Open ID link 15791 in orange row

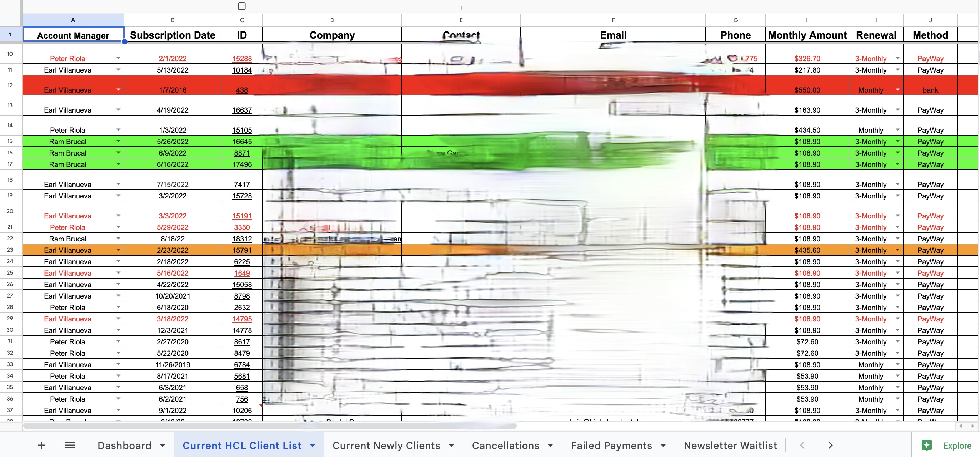click(x=241, y=250)
